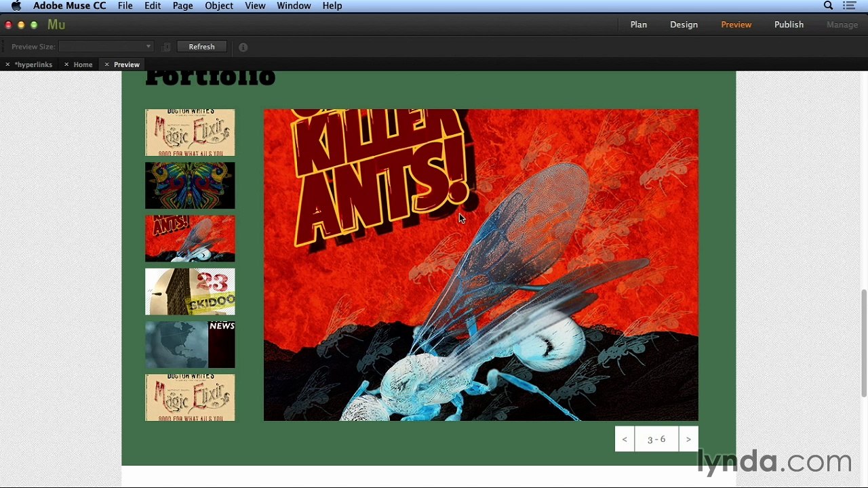
Task: Click the Manage mode link
Action: coord(842,24)
